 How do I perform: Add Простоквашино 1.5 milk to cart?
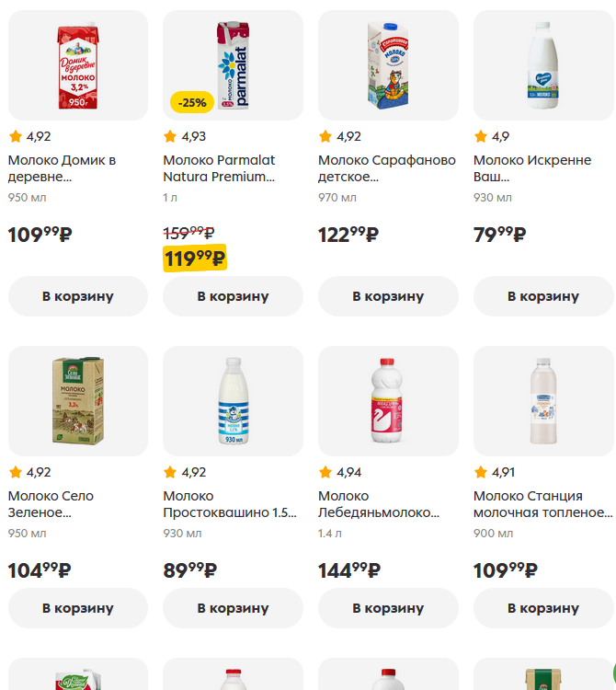pyautogui.click(x=233, y=608)
